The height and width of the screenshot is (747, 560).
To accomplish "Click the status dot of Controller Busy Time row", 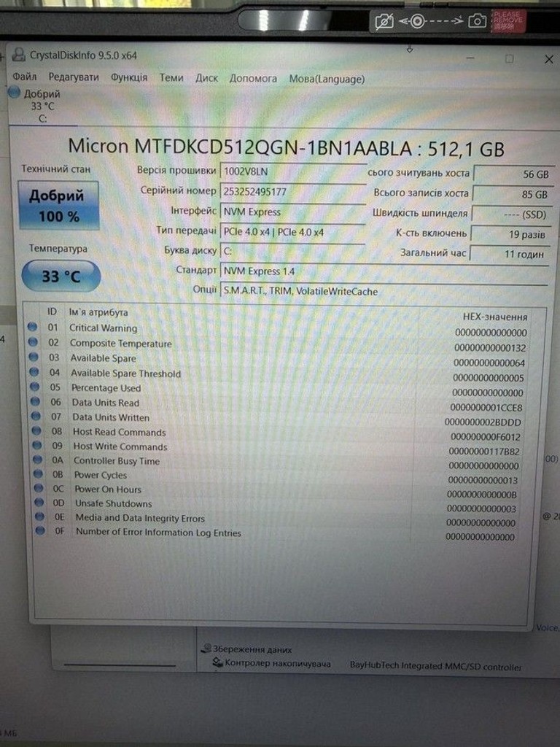I will tap(38, 460).
